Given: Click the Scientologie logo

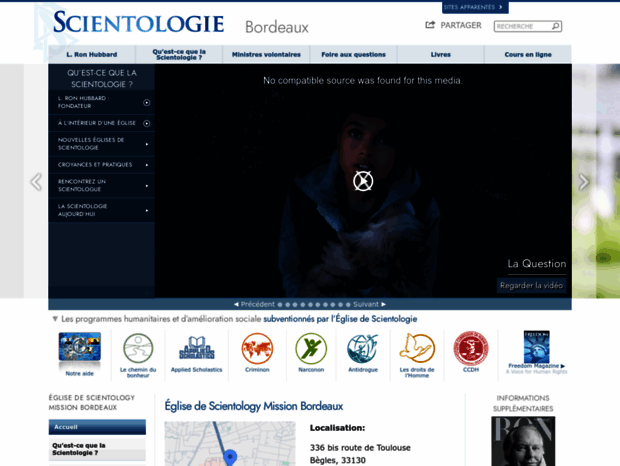Looking at the screenshot, I should (138, 23).
